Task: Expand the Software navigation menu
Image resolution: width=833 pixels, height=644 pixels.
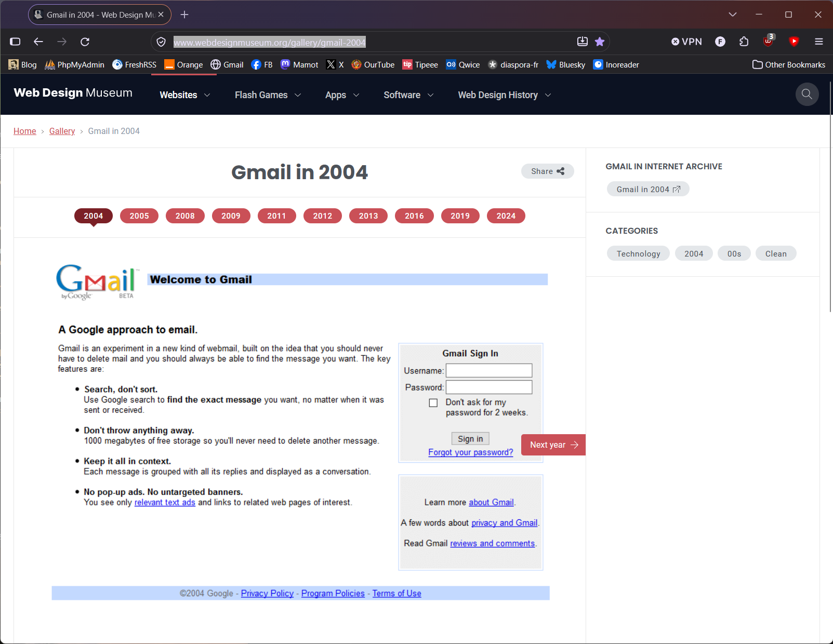Action: pos(409,95)
